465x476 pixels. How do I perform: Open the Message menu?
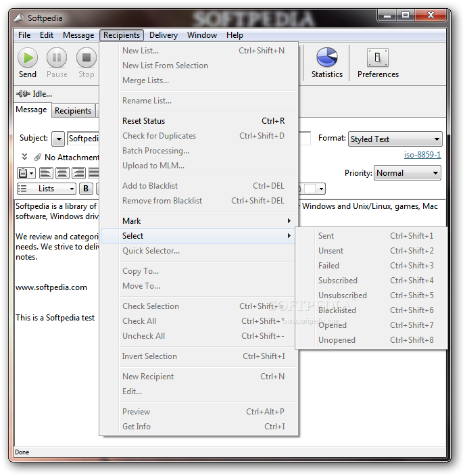(78, 35)
